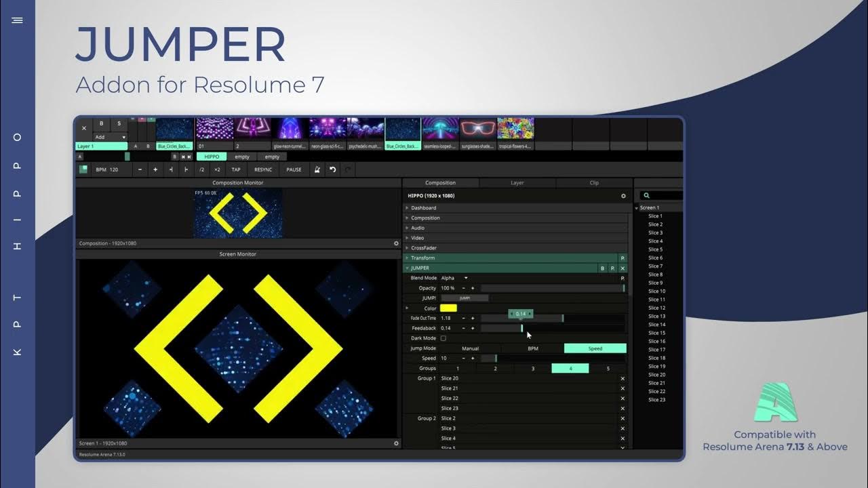868x488 pixels.
Task: Remove Slice 22 from Group 1
Action: click(623, 399)
